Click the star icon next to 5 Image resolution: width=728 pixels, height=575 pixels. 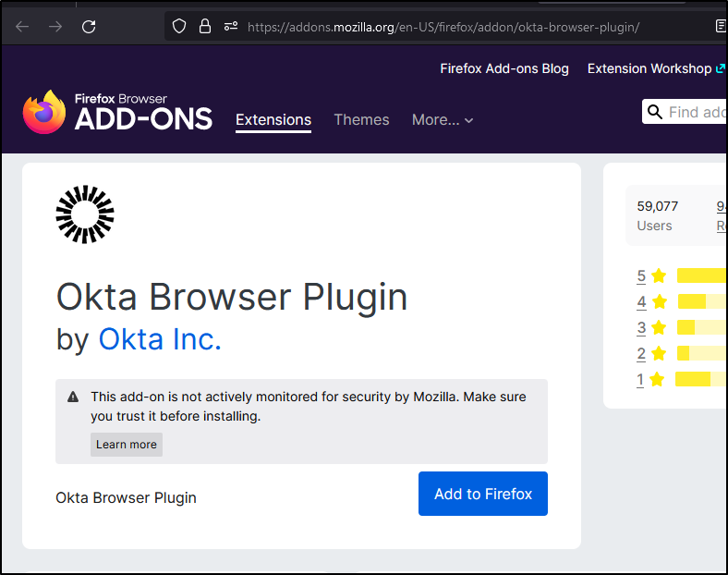pos(659,275)
